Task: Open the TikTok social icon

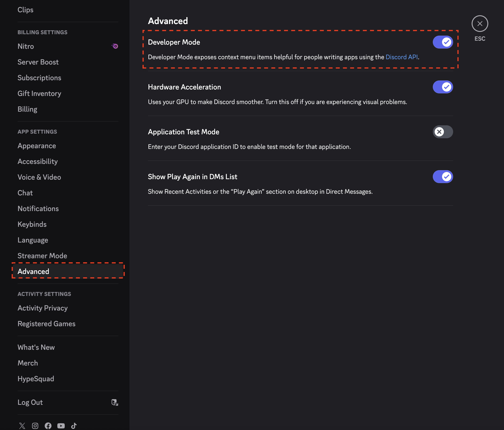Action: (x=74, y=426)
